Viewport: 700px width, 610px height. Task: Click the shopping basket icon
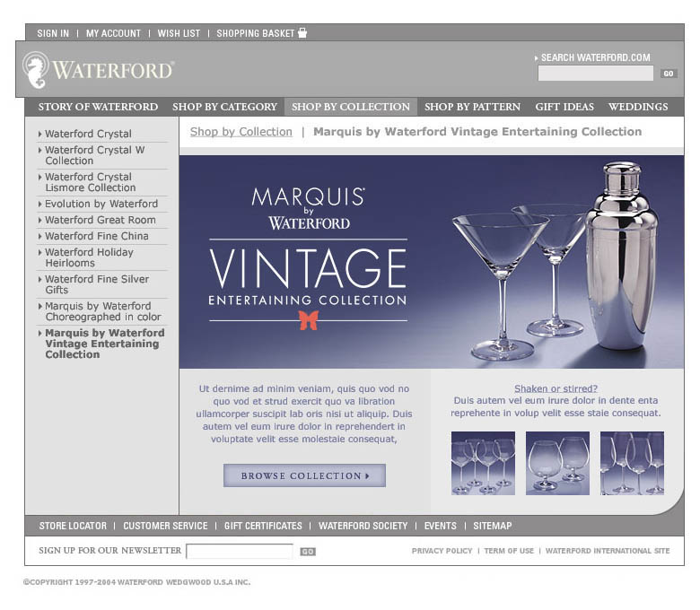[302, 32]
